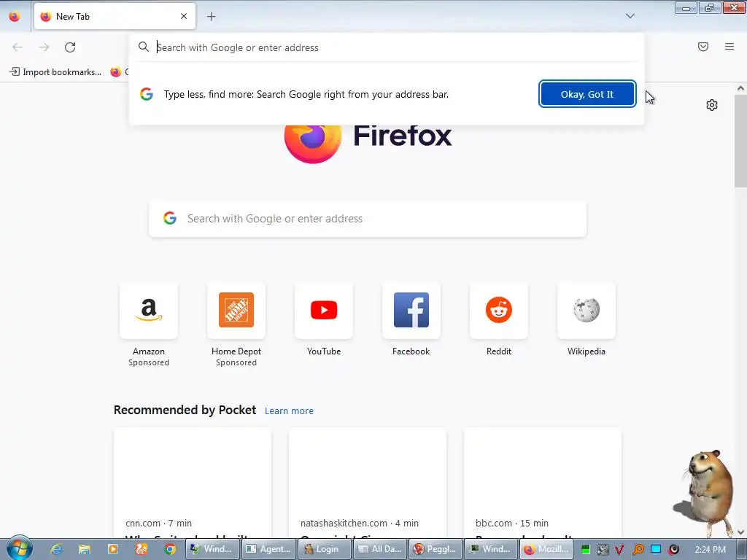Click the search magnifier in address bar
Viewport: 747px width, 560px height.
click(144, 47)
